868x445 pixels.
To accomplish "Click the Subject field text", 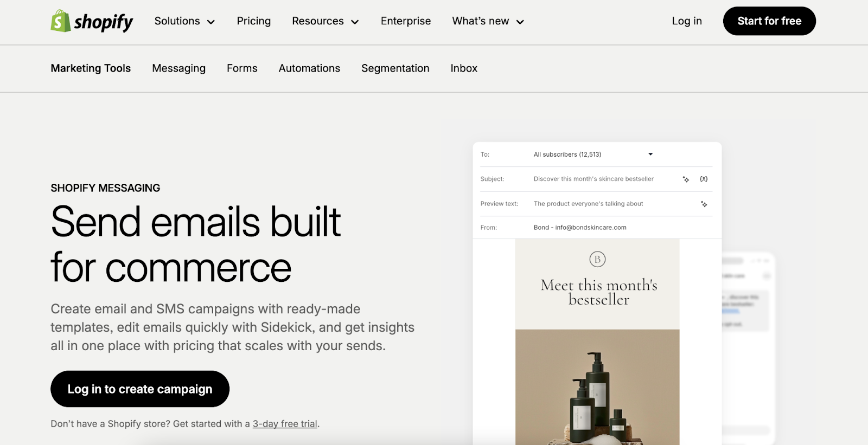I will [593, 179].
